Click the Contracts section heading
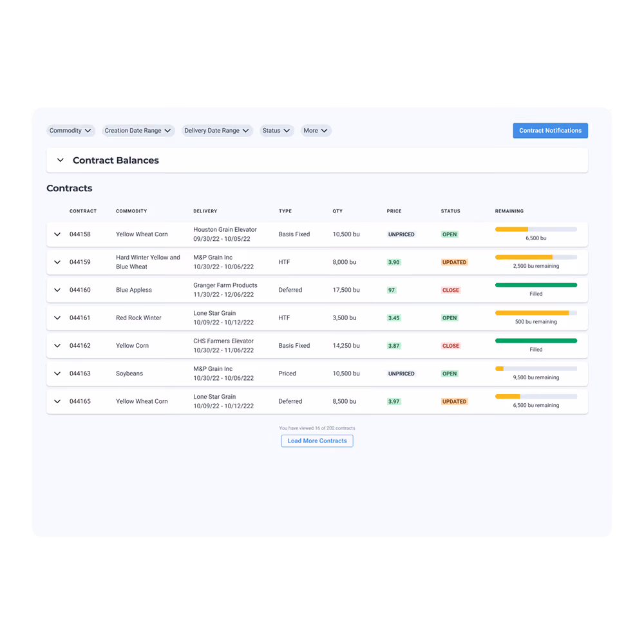644x644 pixels. pyautogui.click(x=70, y=188)
